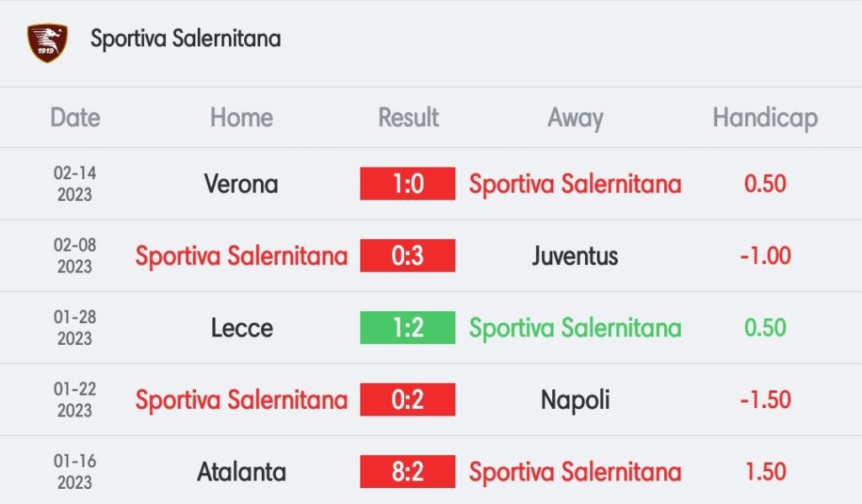Click the 0:2 score against Napoli

(407, 400)
